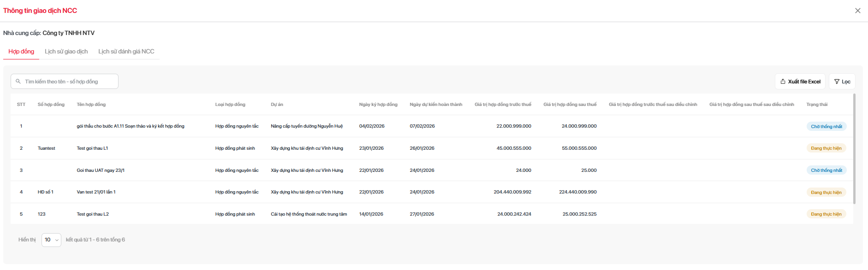Viewport: 868px width, 270px height.
Task: Click the Trạng thái column header
Action: tap(816, 105)
